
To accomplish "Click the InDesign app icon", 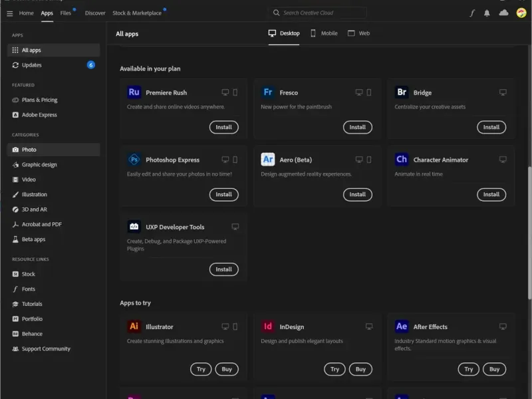I will pos(268,326).
